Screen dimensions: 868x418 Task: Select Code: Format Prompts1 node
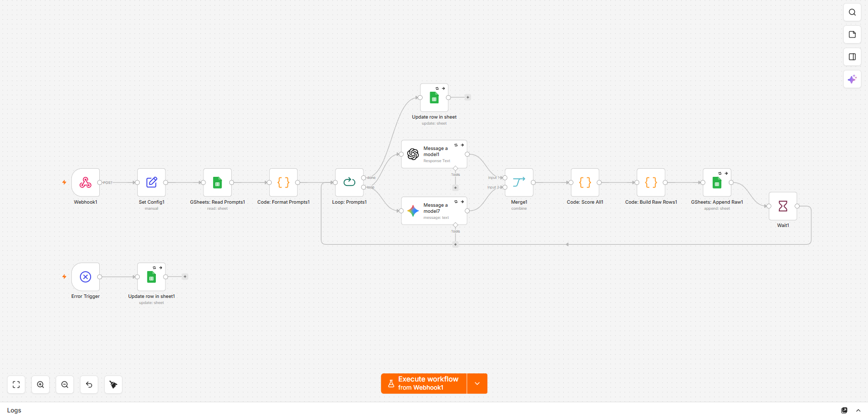coord(283,182)
